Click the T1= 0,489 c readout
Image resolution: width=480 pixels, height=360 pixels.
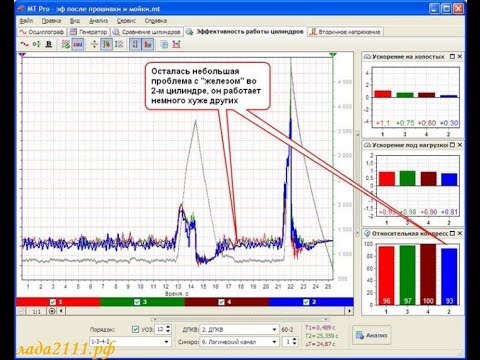(320, 328)
